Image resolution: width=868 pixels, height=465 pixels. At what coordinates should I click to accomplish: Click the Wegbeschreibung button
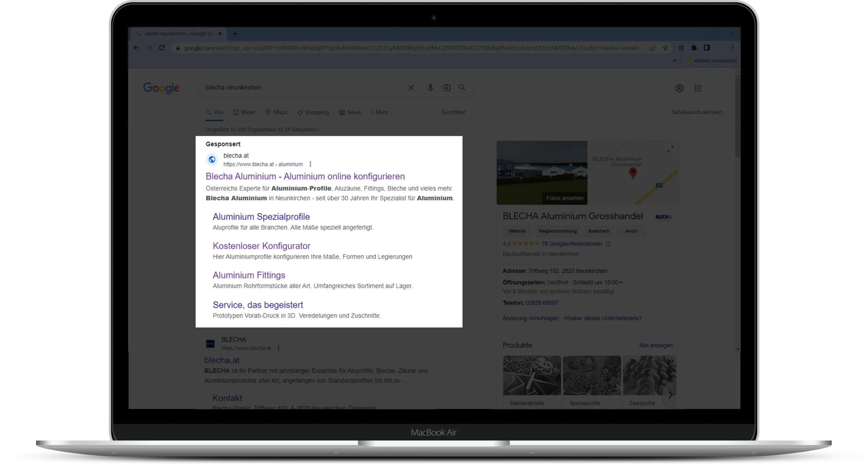[x=557, y=231]
